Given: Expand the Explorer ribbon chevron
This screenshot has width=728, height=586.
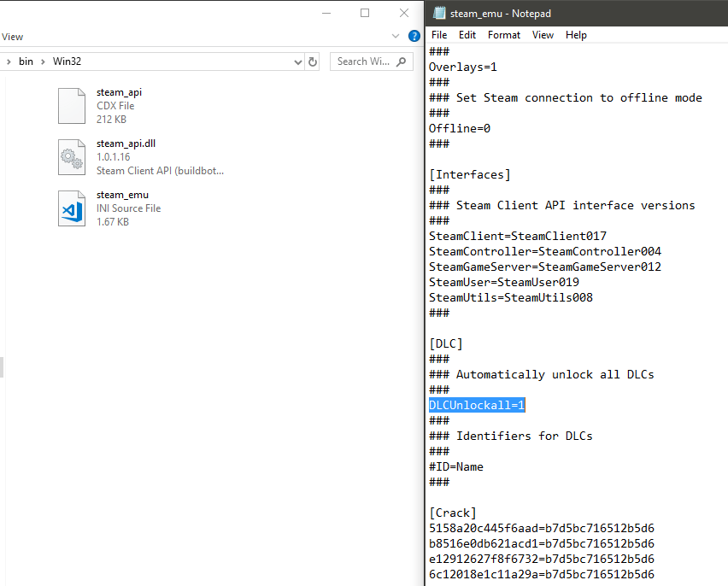Looking at the screenshot, I should tap(396, 36).
